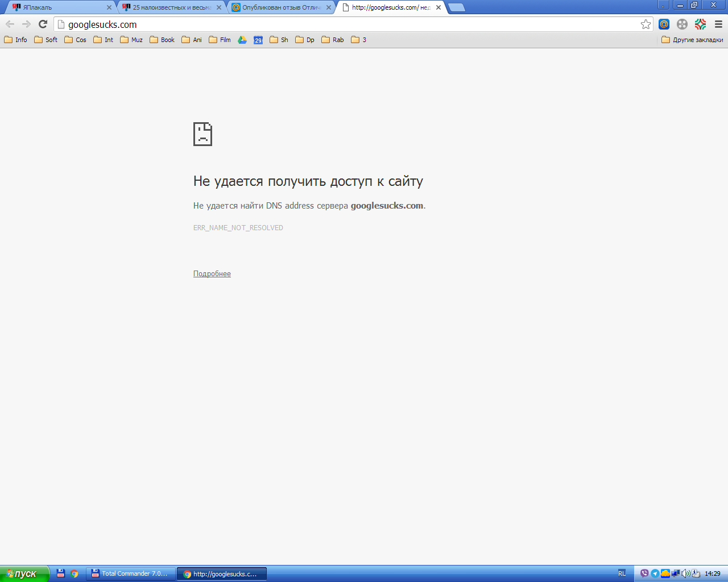Viewport: 728px width, 582px height.
Task: Activate the Chrome googlesucks taskbar button
Action: click(x=222, y=574)
